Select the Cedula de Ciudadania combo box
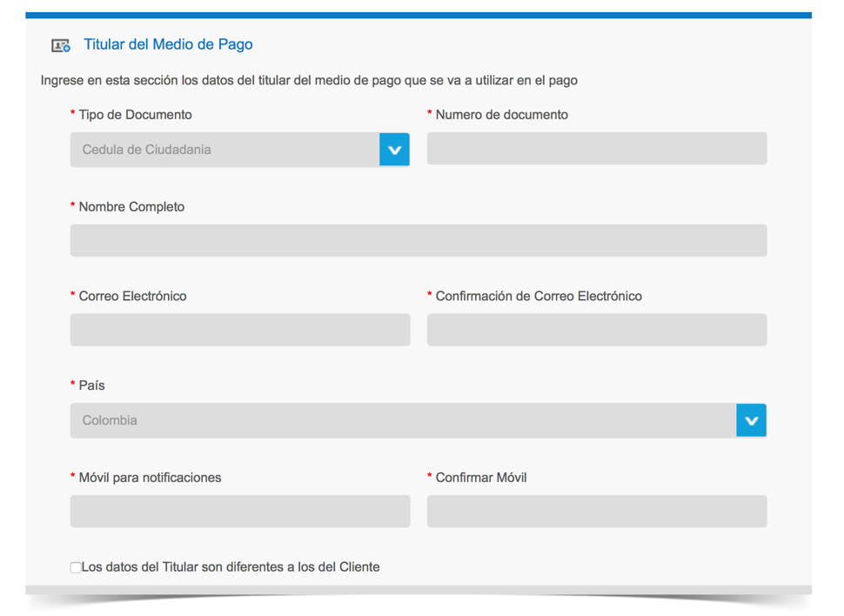Screen dimensions: 844x616 point(239,150)
